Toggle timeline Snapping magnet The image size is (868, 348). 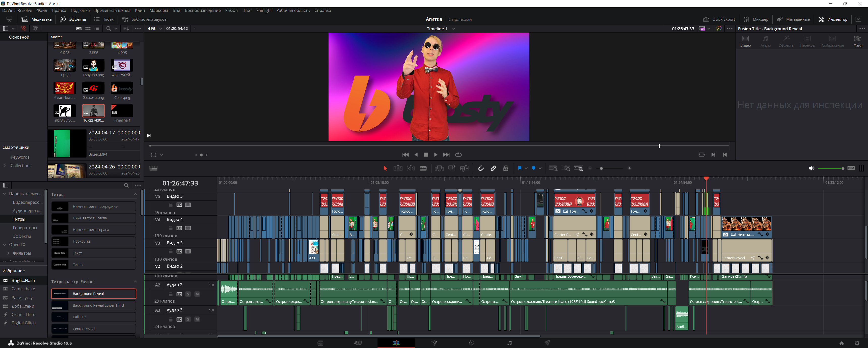pyautogui.click(x=481, y=168)
